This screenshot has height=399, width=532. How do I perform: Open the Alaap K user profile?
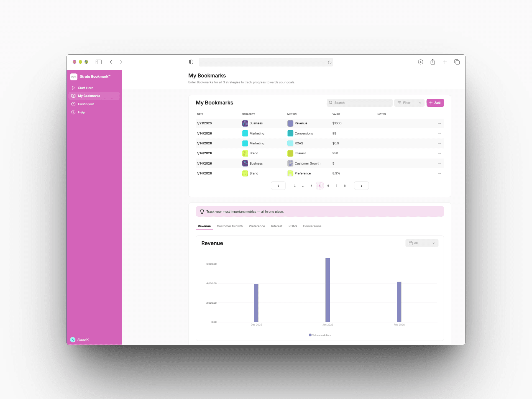point(80,340)
